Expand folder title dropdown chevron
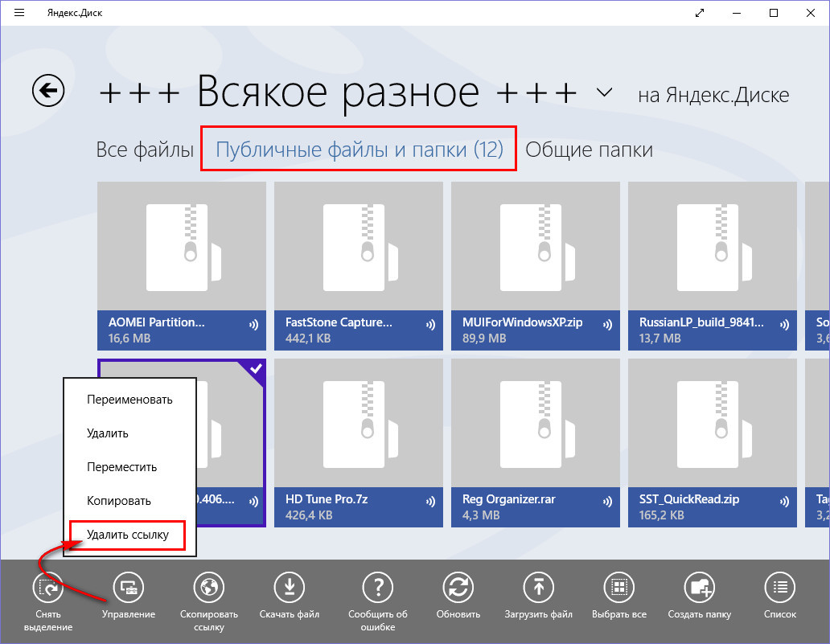This screenshot has height=644, width=830. (604, 92)
